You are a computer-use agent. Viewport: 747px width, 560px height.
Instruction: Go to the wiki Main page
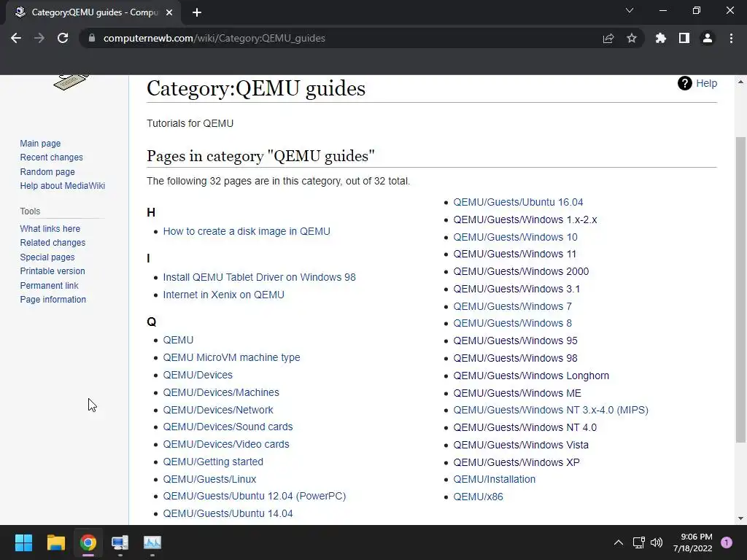click(x=41, y=144)
